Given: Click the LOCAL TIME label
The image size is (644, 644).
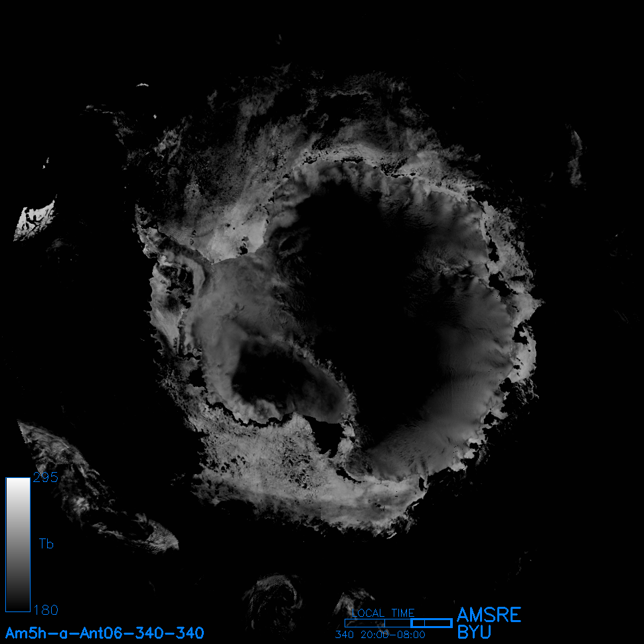Looking at the screenshot, I should [x=383, y=613].
